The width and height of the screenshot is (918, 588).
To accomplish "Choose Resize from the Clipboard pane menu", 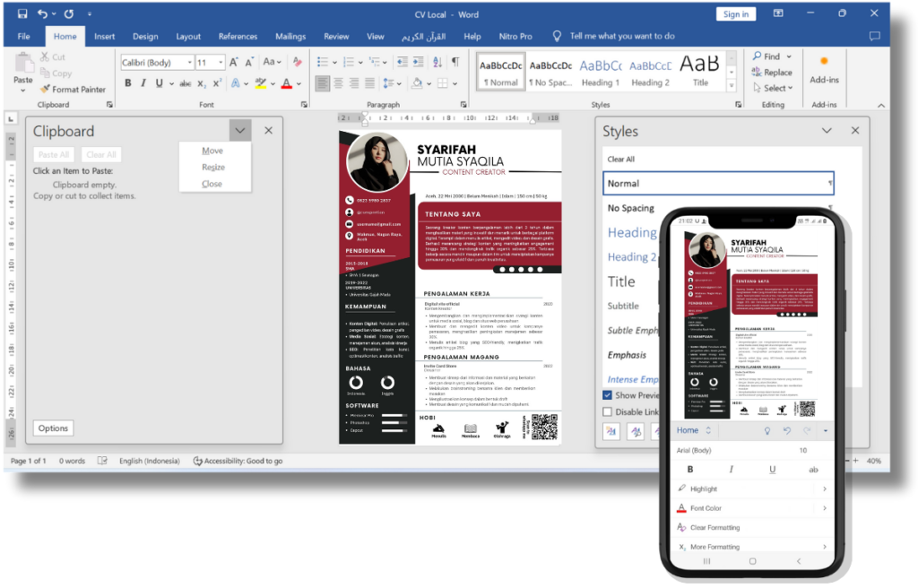I will pos(213,168).
